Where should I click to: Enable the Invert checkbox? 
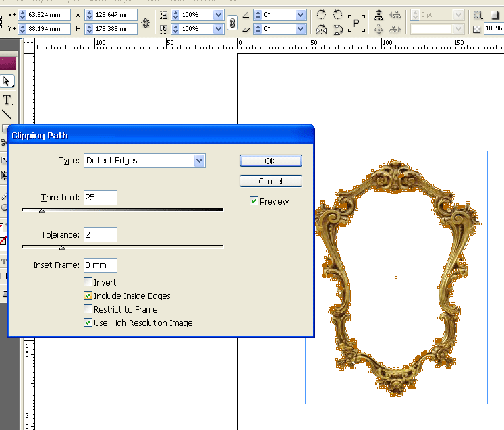tap(88, 282)
